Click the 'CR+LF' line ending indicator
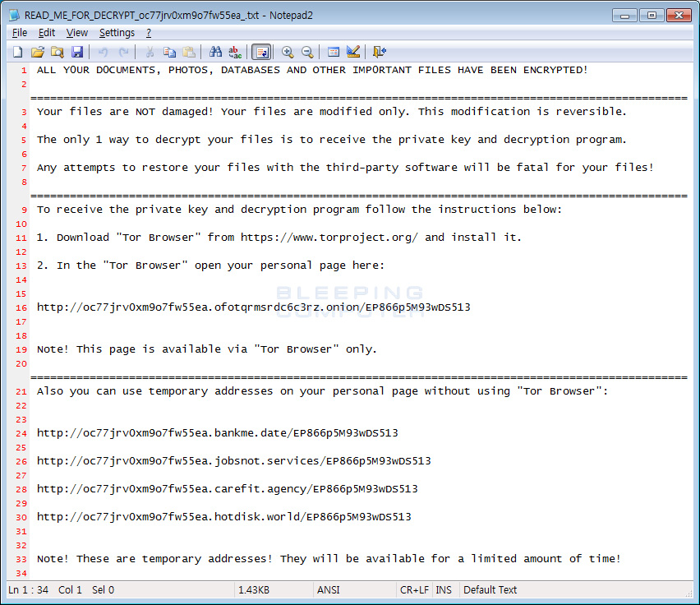The width and height of the screenshot is (700, 605). [415, 590]
